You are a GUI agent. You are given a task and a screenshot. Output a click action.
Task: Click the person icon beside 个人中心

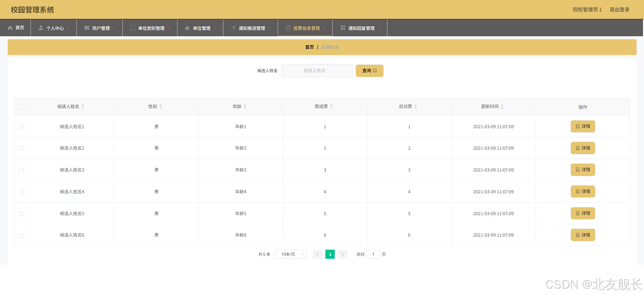tap(41, 28)
